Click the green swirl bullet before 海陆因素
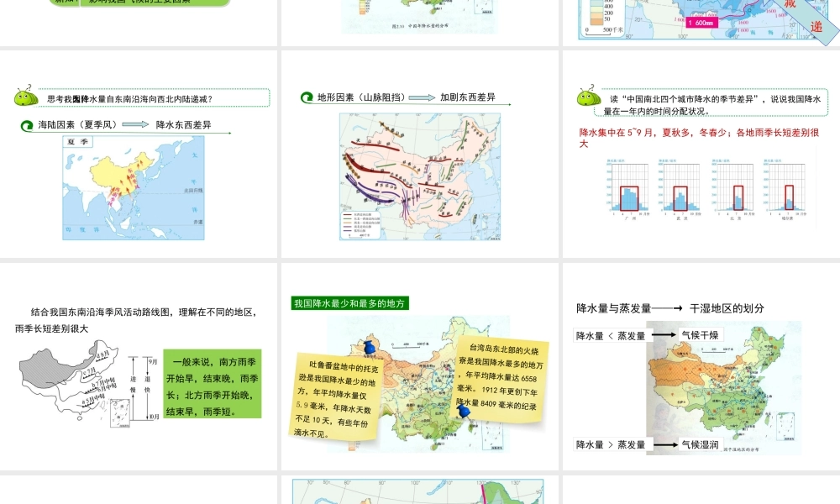Viewport: 840px width, 504px height. tap(27, 126)
